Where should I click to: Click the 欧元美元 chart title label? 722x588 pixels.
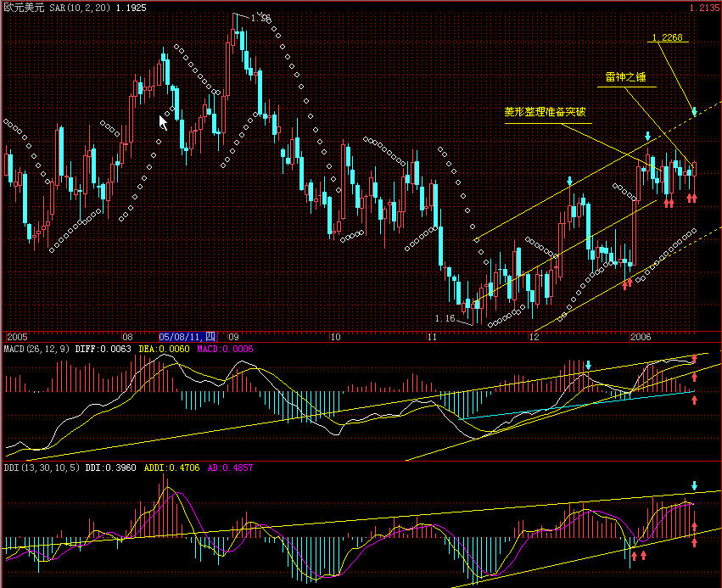(x=24, y=8)
